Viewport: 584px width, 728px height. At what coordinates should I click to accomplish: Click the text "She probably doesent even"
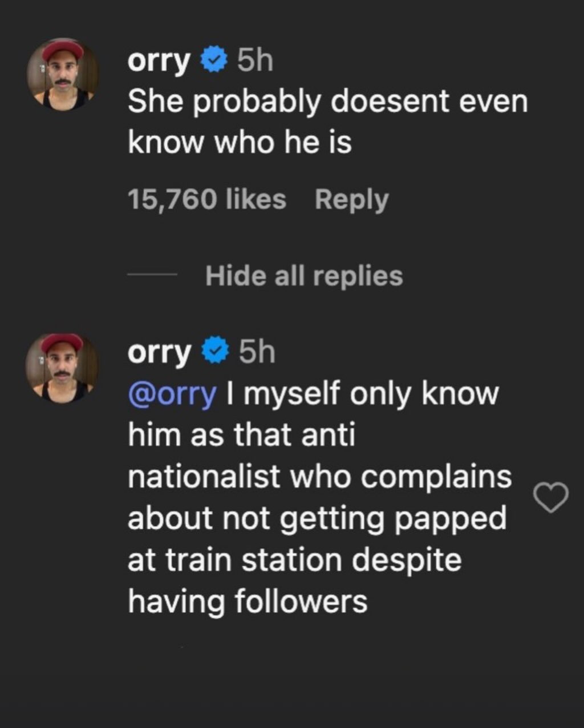point(327,102)
